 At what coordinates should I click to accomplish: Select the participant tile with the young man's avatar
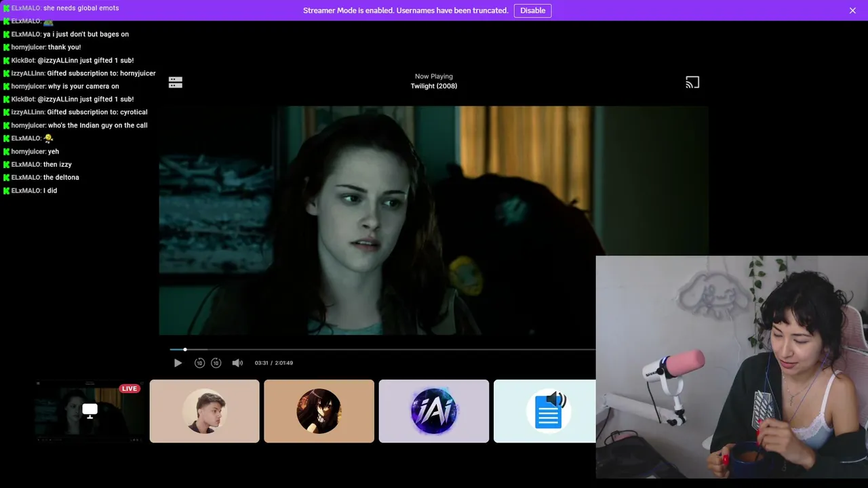[204, 411]
